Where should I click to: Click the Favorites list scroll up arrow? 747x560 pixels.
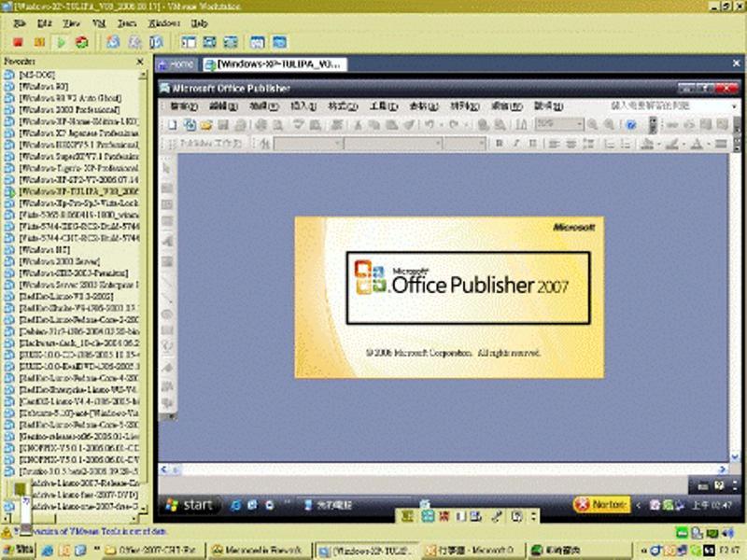[143, 76]
